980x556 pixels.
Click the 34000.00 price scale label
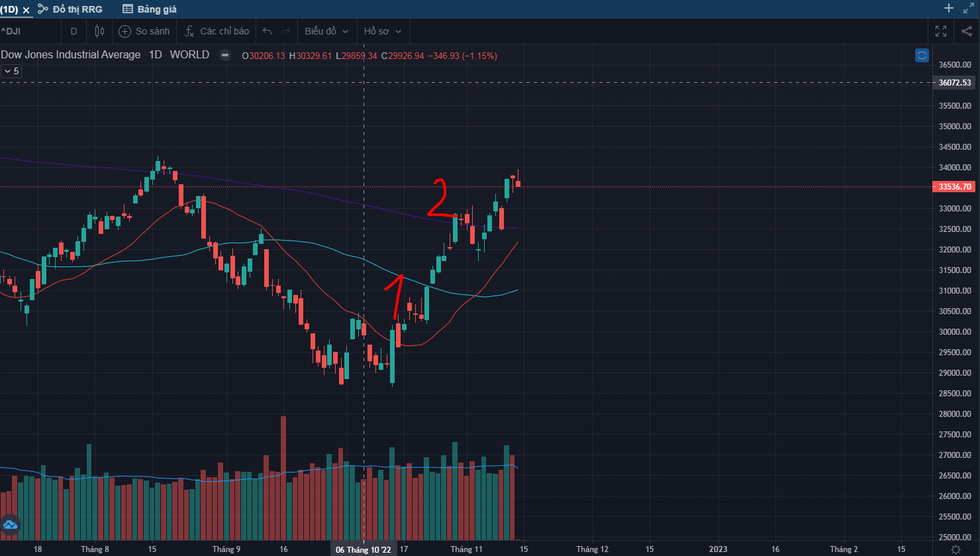pyautogui.click(x=955, y=168)
